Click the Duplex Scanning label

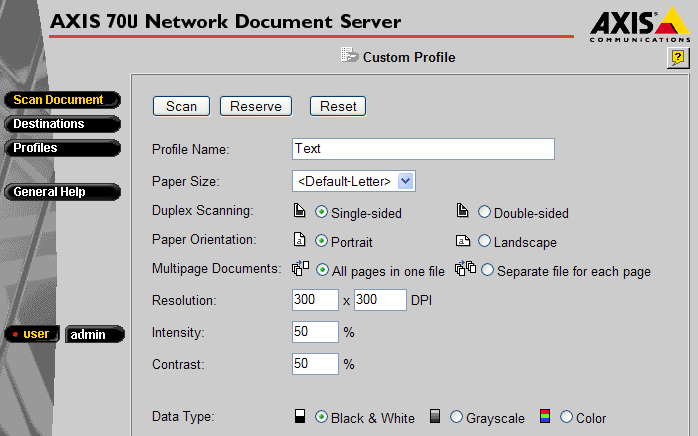[203, 210]
